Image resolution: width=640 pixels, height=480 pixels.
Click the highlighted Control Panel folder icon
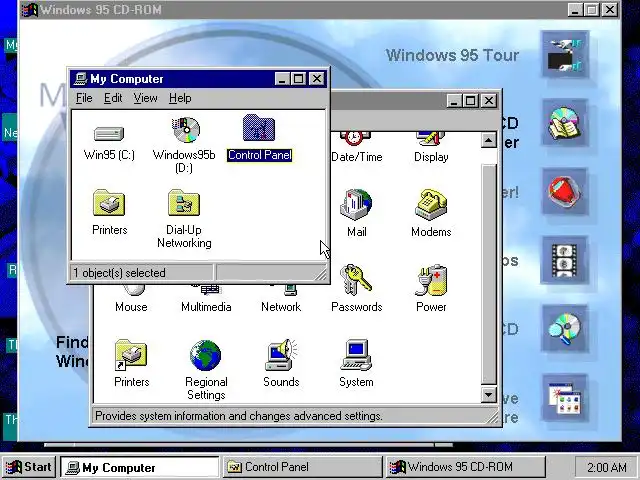pos(259,127)
